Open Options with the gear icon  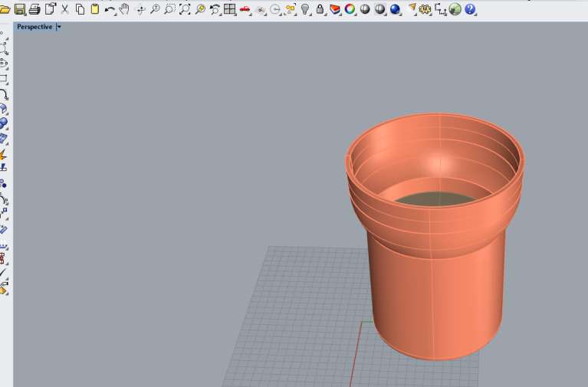click(425, 9)
